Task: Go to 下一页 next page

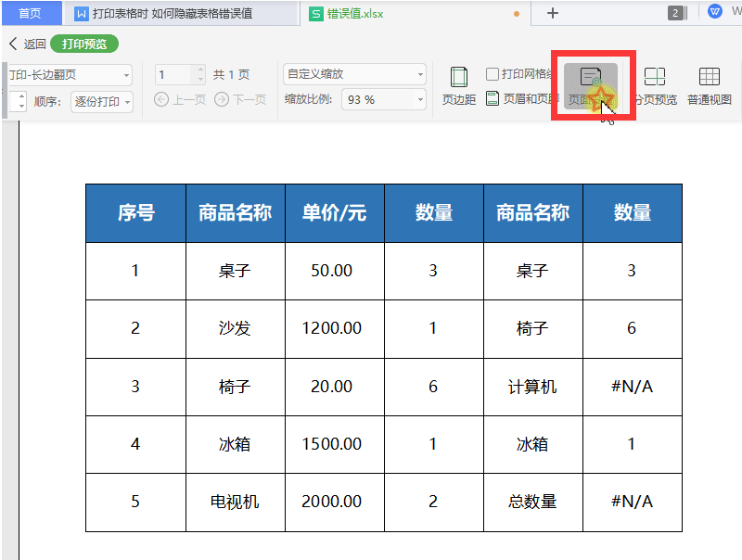Action: 241,99
